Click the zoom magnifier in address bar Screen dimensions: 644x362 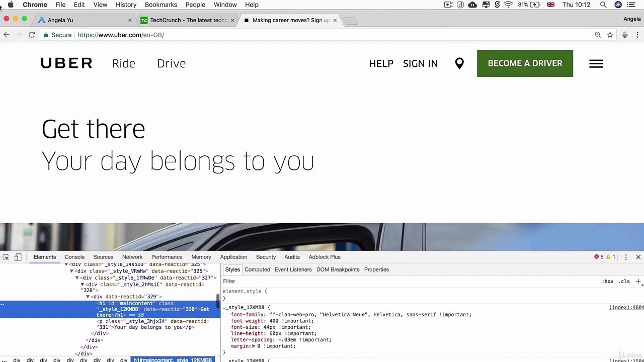598,35
